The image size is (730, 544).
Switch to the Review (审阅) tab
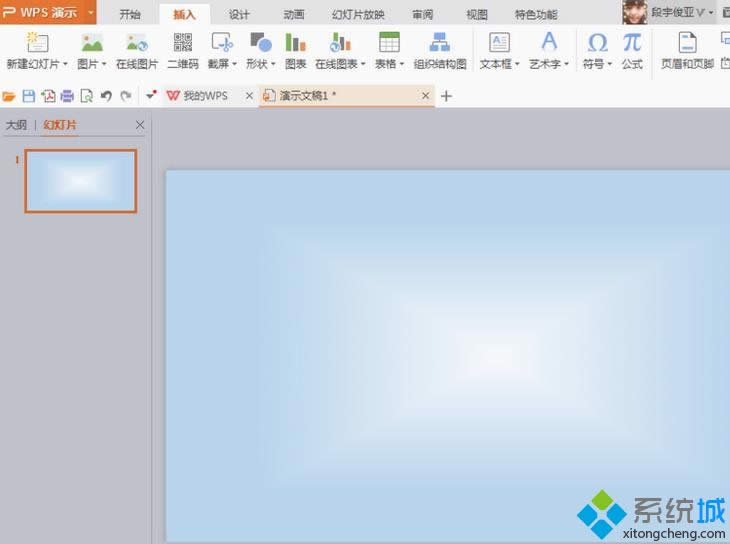click(423, 14)
